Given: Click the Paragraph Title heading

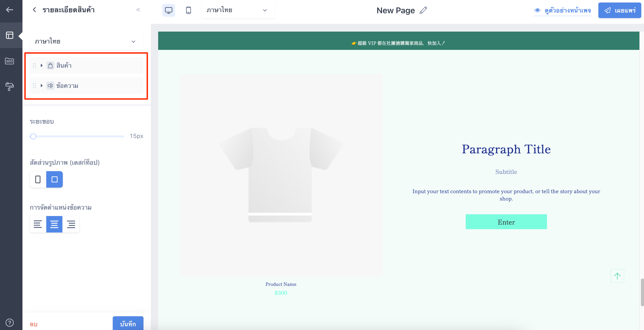Looking at the screenshot, I should [506, 149].
